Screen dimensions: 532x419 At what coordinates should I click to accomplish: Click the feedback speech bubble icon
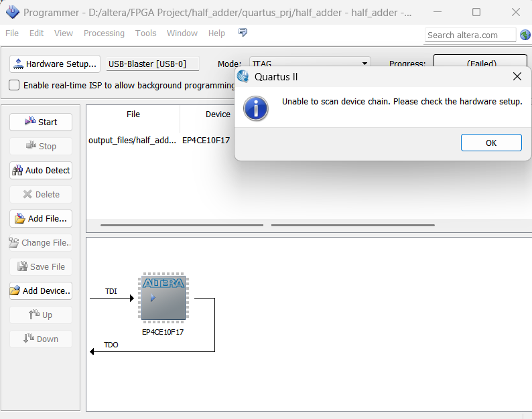(243, 33)
